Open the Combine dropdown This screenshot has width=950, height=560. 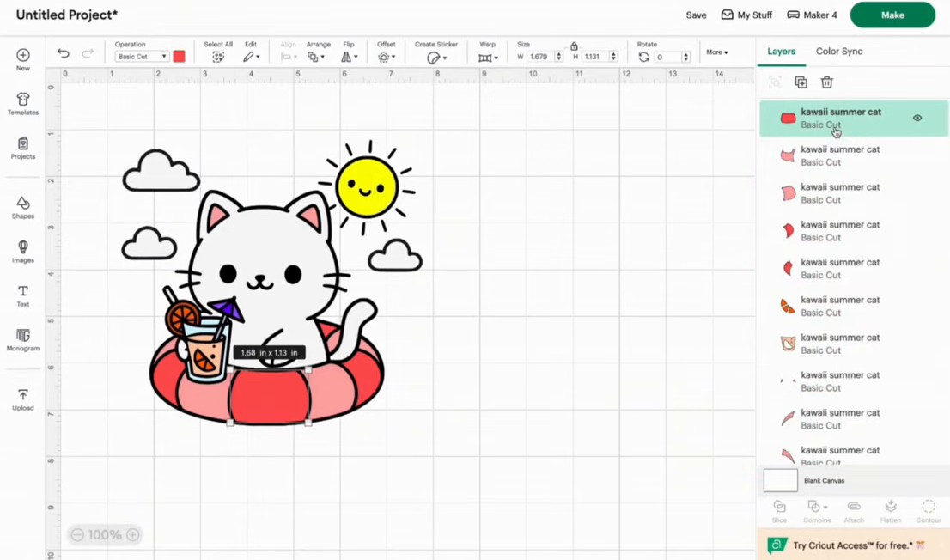click(817, 512)
